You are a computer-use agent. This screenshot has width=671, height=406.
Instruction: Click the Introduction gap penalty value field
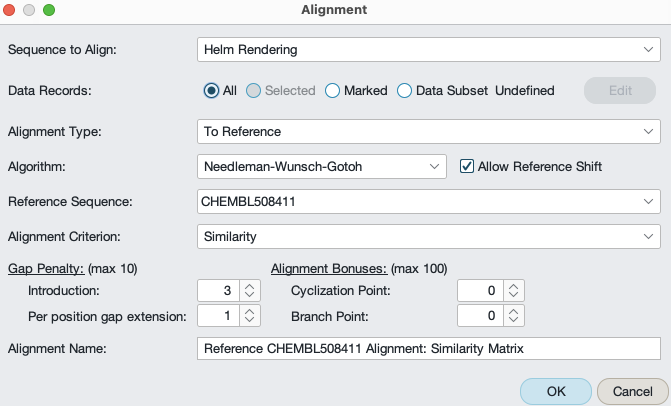[218, 291]
